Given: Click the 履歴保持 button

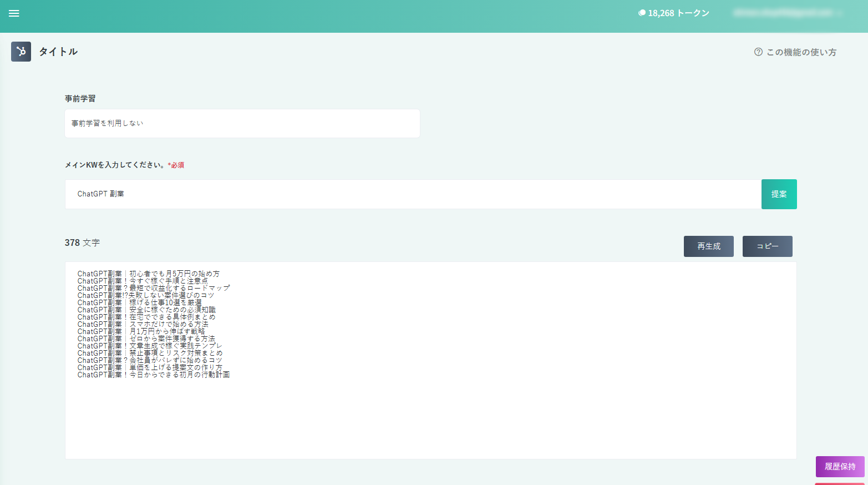Looking at the screenshot, I should click(840, 467).
